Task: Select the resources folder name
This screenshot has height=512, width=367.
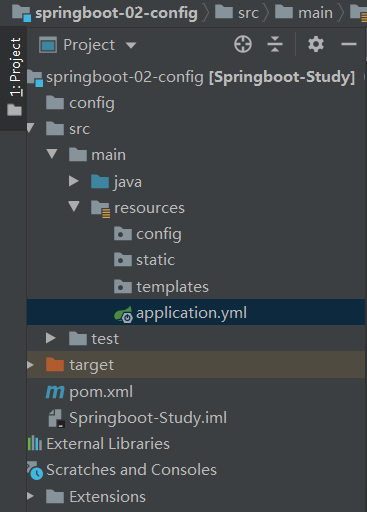Action: pyautogui.click(x=149, y=208)
